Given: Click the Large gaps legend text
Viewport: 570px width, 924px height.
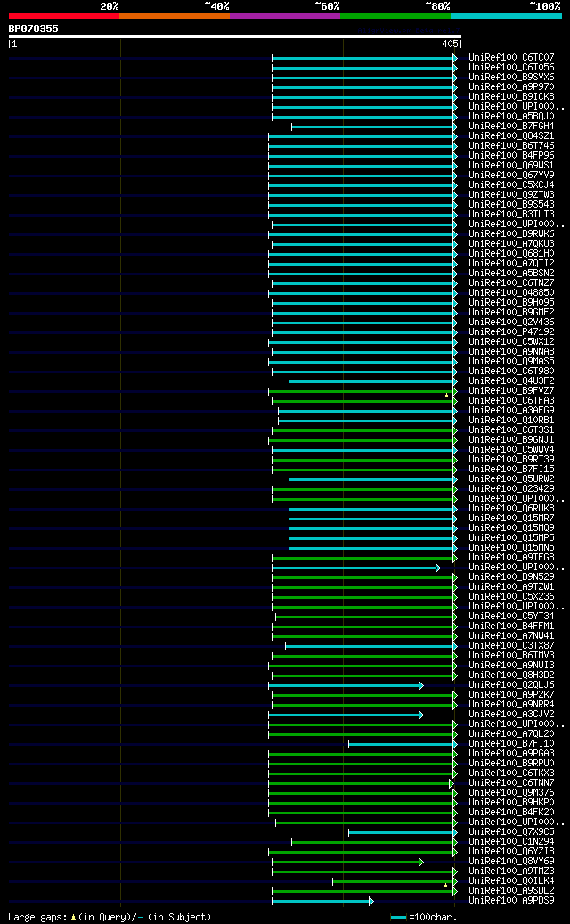Looking at the screenshot, I should pos(110,917).
